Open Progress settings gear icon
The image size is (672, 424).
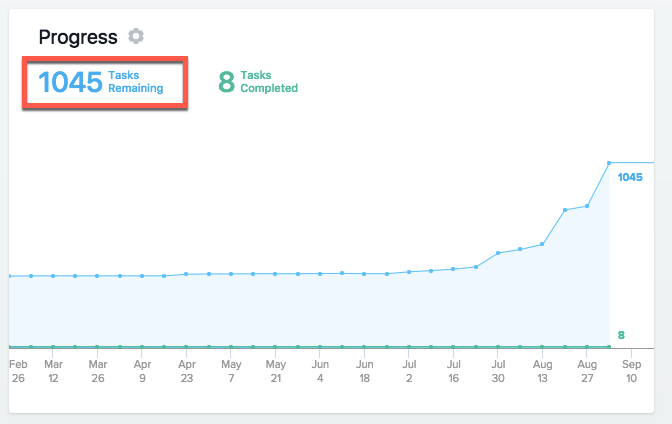[x=136, y=36]
